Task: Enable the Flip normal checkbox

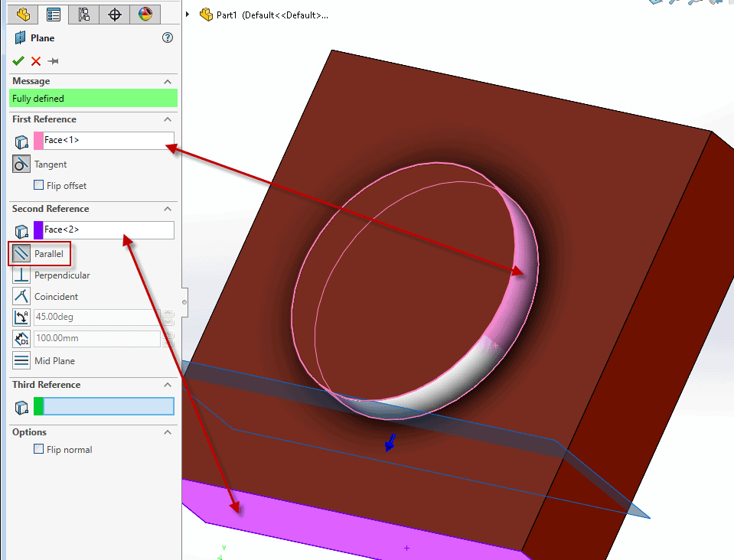Action: pyautogui.click(x=38, y=449)
